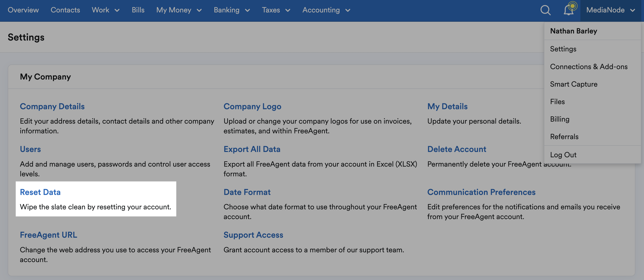Open the Accounting dropdown menu

[x=326, y=10]
